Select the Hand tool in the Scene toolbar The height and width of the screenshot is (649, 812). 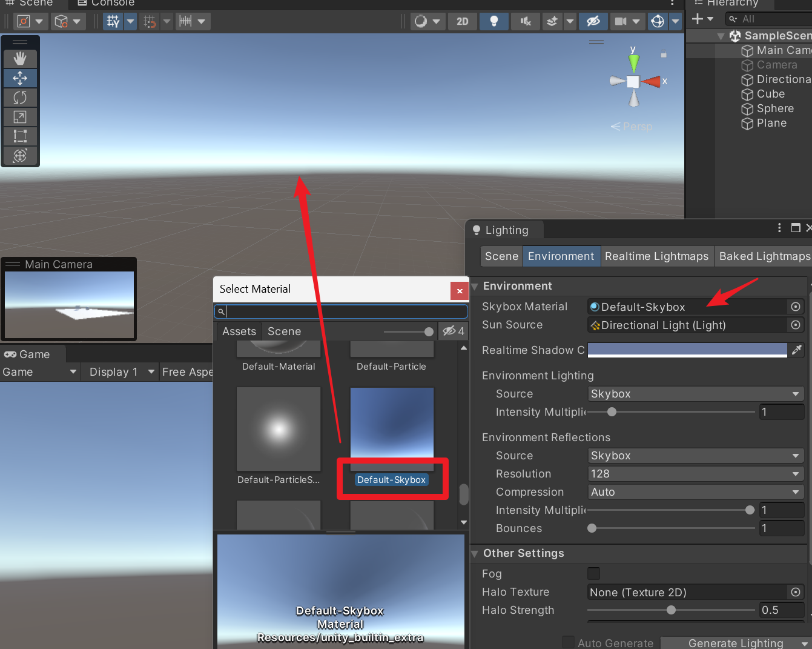coord(20,58)
